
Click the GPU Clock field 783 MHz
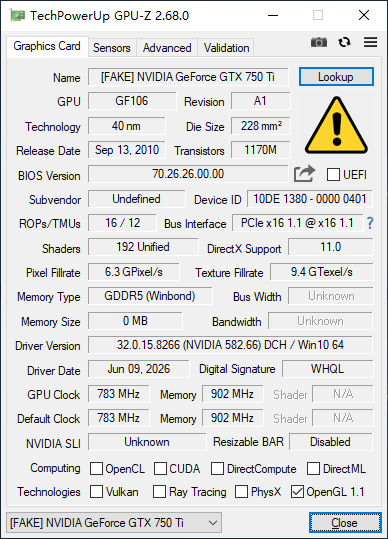pyautogui.click(x=119, y=394)
